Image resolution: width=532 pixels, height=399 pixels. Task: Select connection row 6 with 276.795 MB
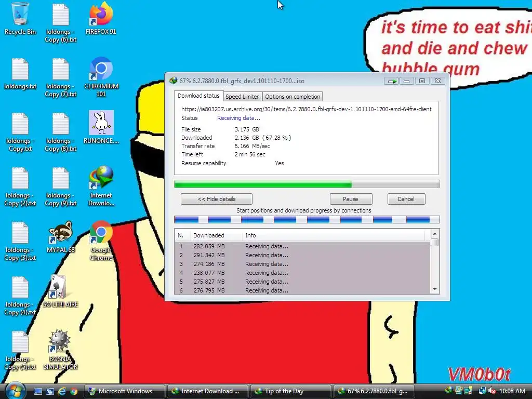(302, 290)
